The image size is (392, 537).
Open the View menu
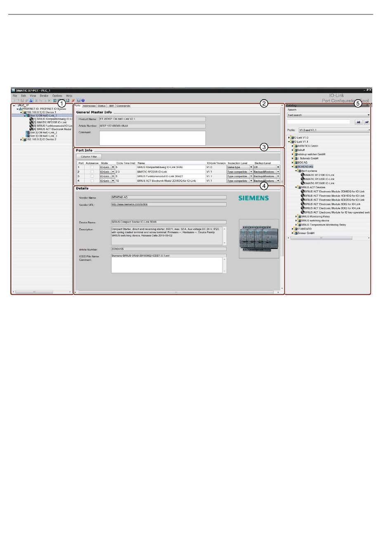click(x=33, y=96)
